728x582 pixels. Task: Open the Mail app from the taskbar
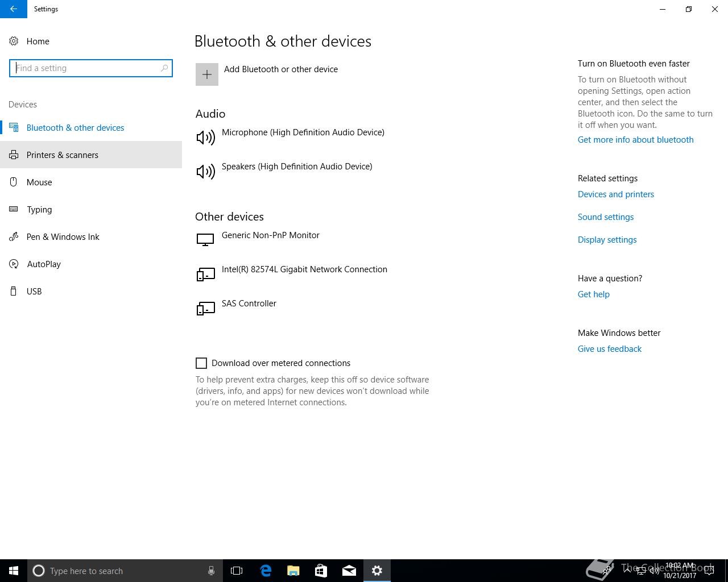349,571
